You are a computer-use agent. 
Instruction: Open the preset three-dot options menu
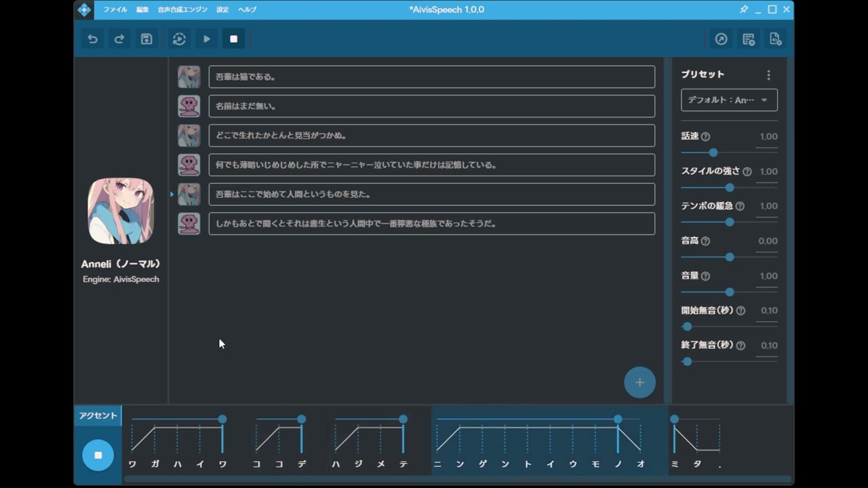[768, 75]
